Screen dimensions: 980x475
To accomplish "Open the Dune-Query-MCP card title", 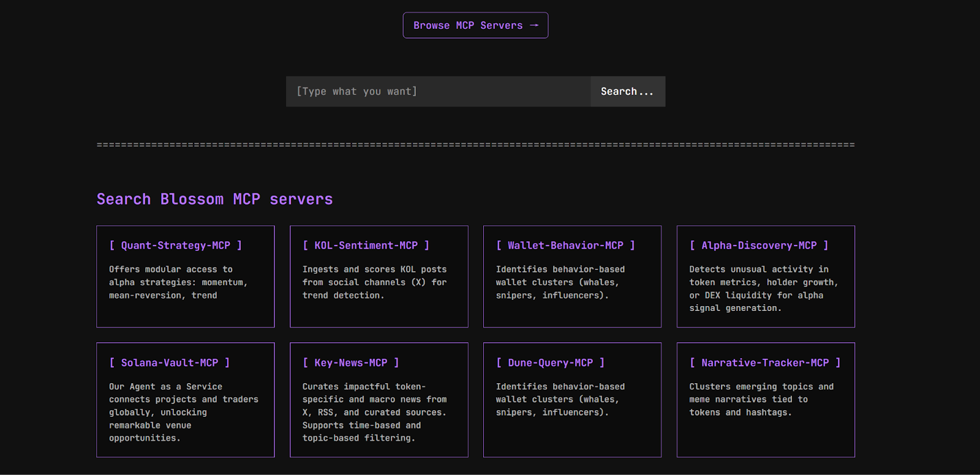I will 550,363.
